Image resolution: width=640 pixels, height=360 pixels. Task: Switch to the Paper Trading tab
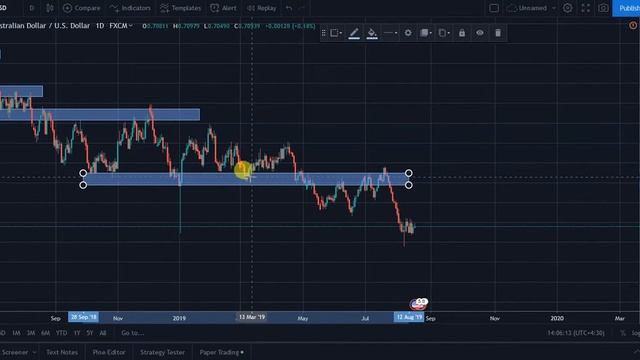(222, 352)
